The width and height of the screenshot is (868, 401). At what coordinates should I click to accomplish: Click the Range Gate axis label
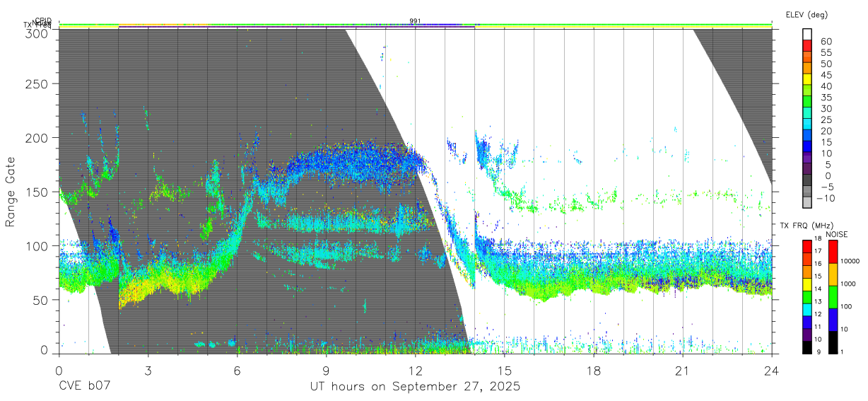click(x=11, y=192)
